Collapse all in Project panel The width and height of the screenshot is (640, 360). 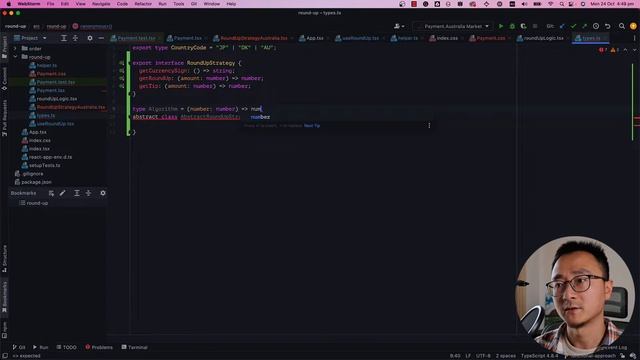pos(76,38)
